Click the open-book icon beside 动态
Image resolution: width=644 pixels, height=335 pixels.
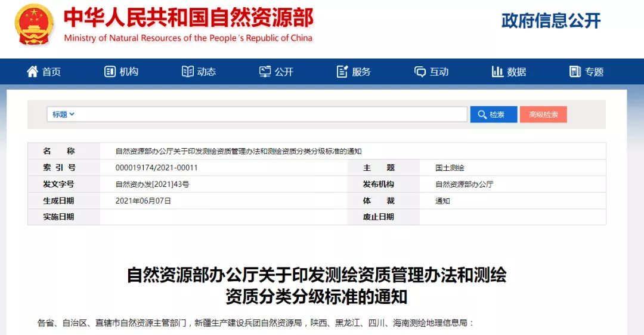coord(188,72)
